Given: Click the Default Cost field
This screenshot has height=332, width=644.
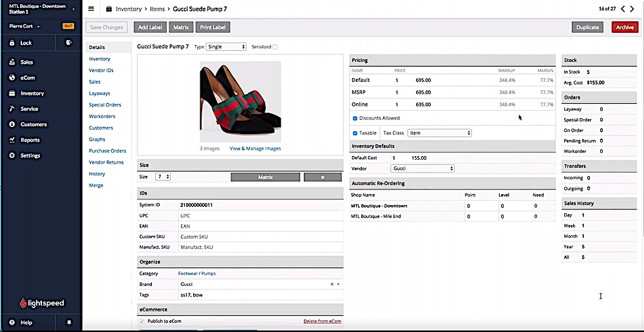Looking at the screenshot, I should [419, 158].
